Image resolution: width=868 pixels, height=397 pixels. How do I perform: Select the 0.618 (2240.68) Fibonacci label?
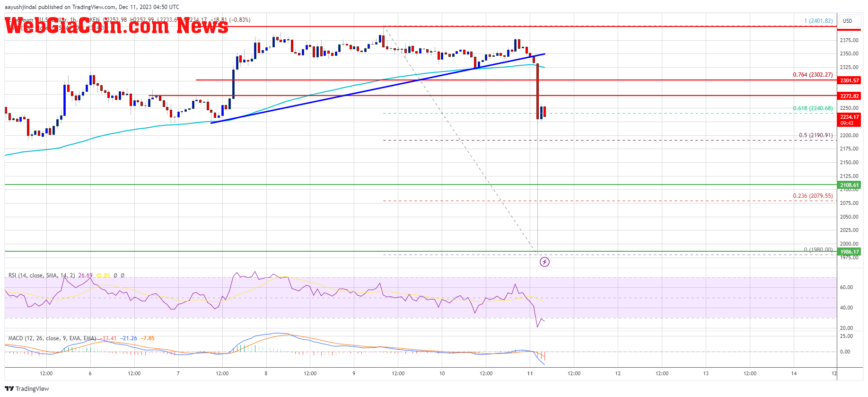(813, 108)
